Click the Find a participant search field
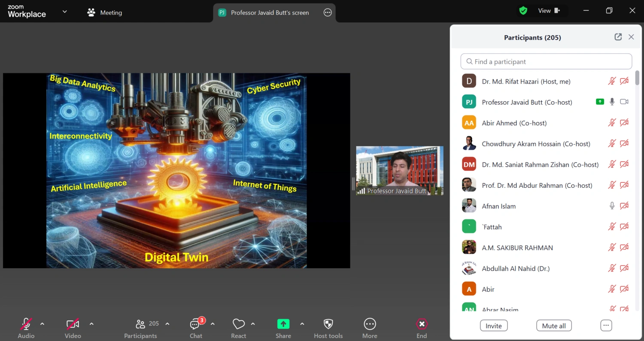644x341 pixels. click(x=546, y=62)
